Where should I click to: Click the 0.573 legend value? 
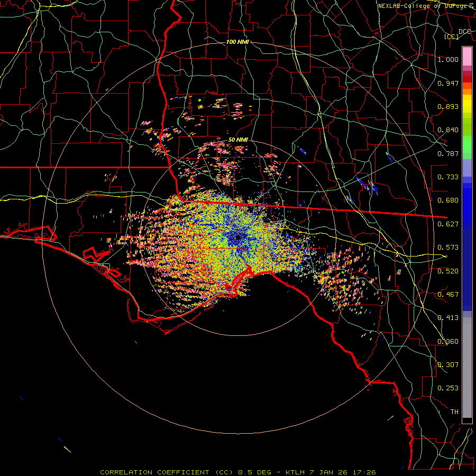[x=448, y=248]
